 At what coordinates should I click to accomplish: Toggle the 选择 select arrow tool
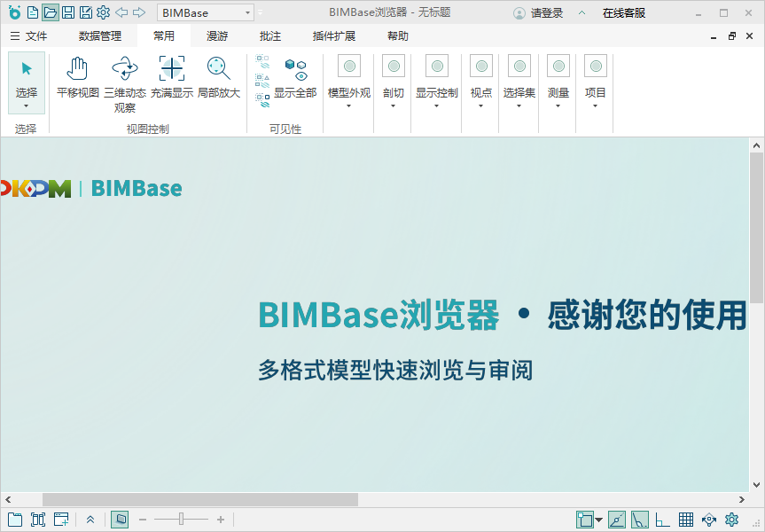tap(27, 83)
